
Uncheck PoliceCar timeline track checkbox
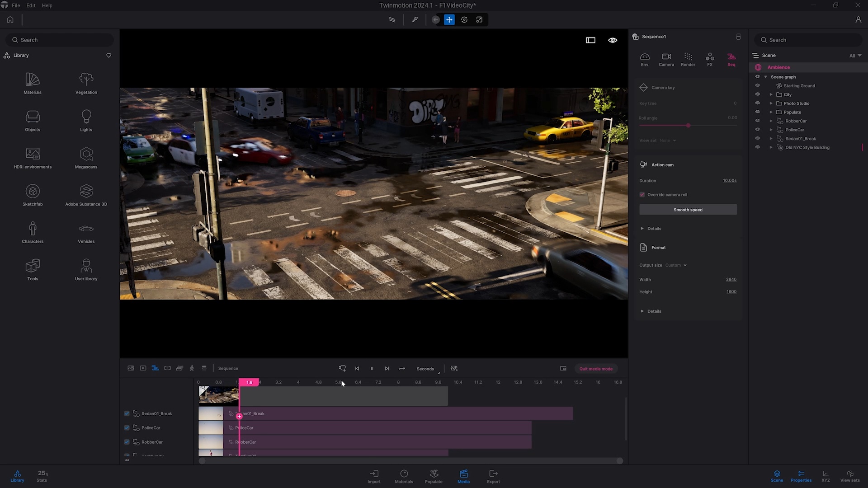[x=127, y=428]
